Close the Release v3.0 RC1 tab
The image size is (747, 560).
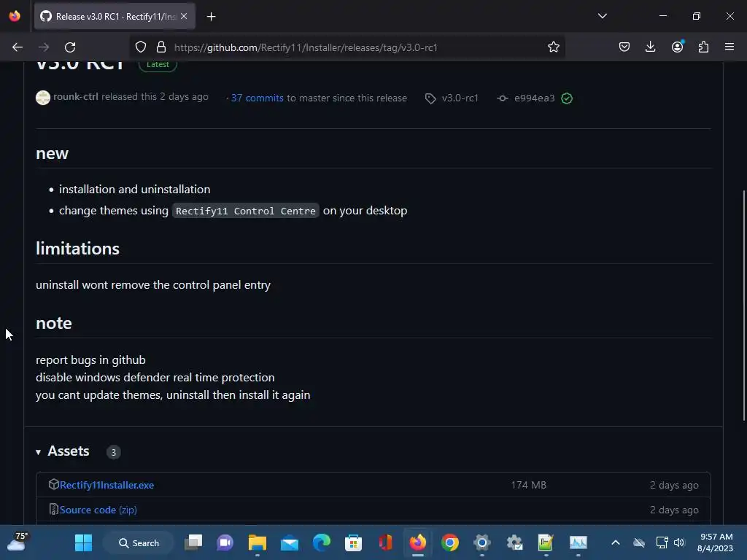[x=184, y=17]
